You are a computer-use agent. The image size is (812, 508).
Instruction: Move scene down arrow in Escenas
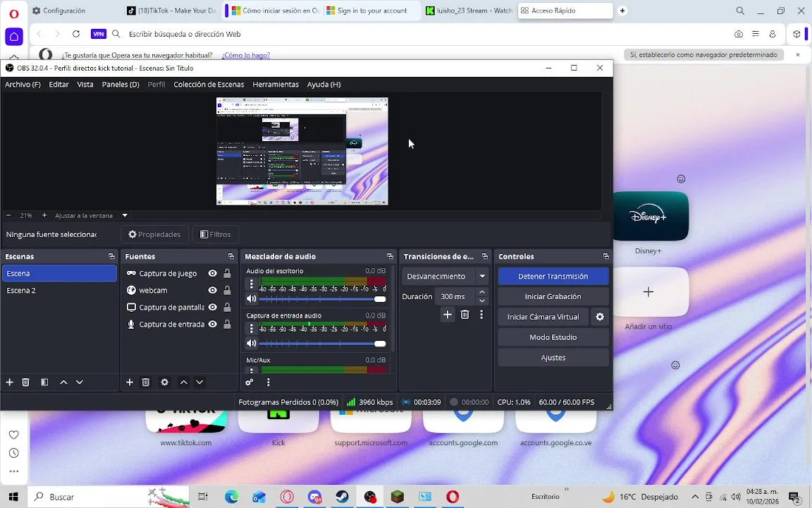[79, 382]
